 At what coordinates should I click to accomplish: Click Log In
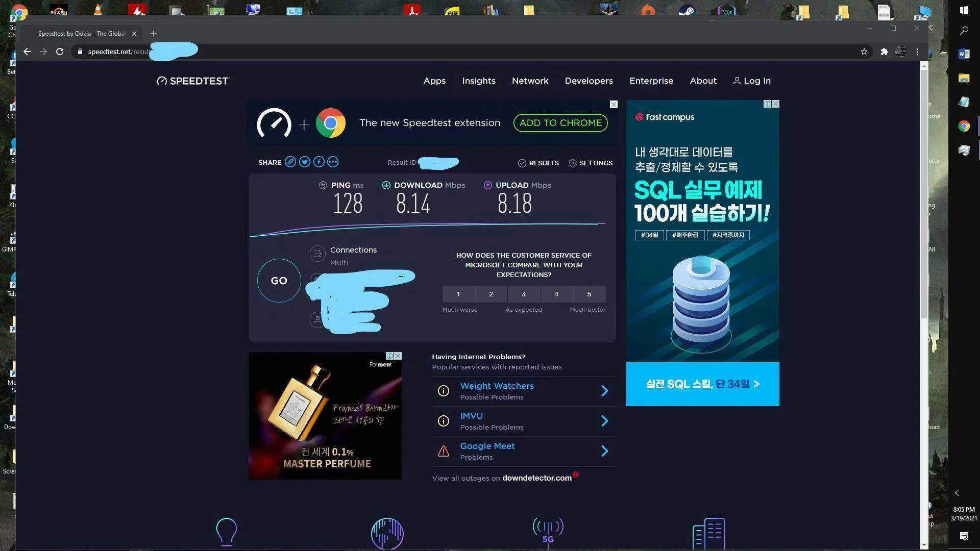pos(752,81)
